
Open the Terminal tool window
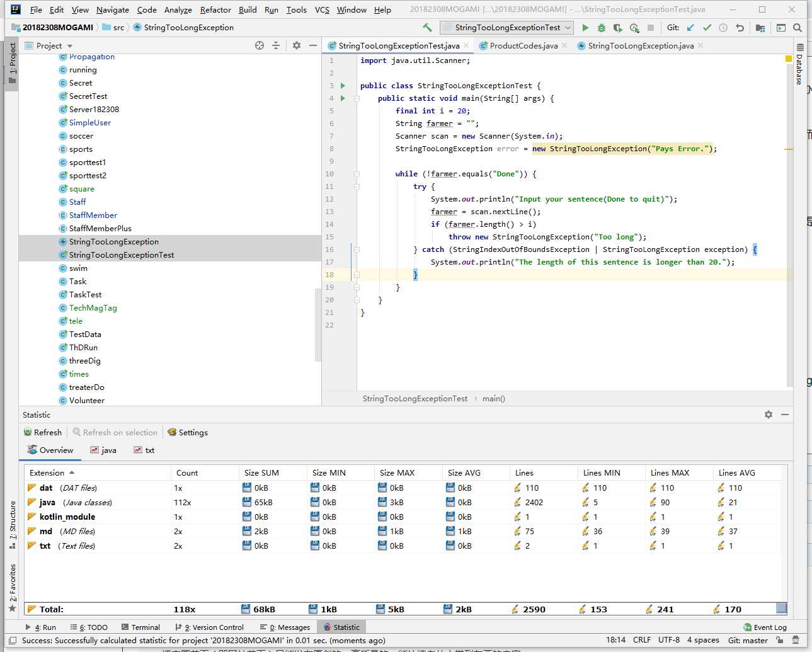click(x=140, y=627)
